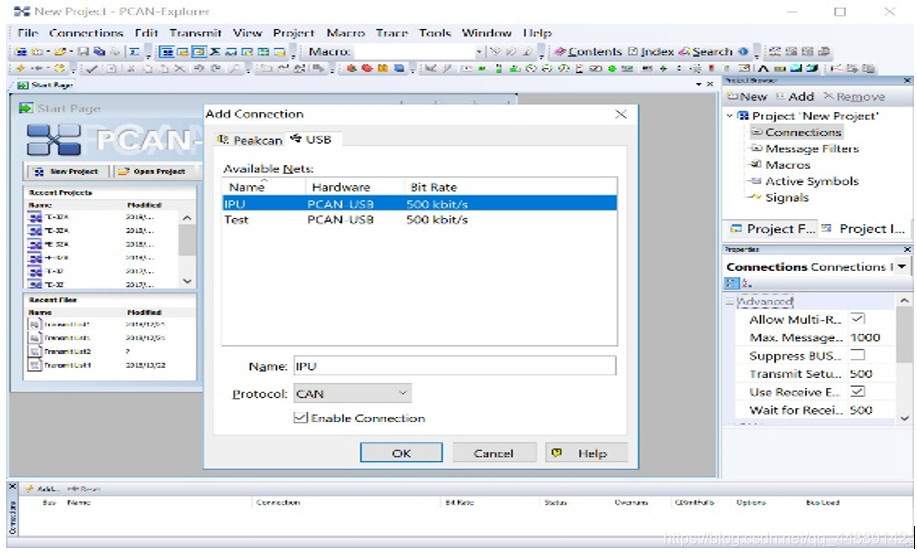The height and width of the screenshot is (557, 917).
Task: Click the Save icon in the top toolbar
Action: 84,51
